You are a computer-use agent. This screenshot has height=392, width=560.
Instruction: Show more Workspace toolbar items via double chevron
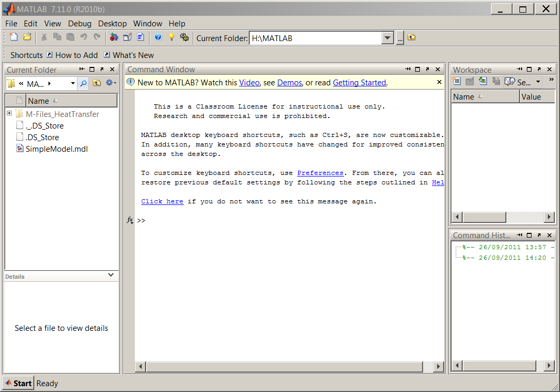click(x=552, y=80)
